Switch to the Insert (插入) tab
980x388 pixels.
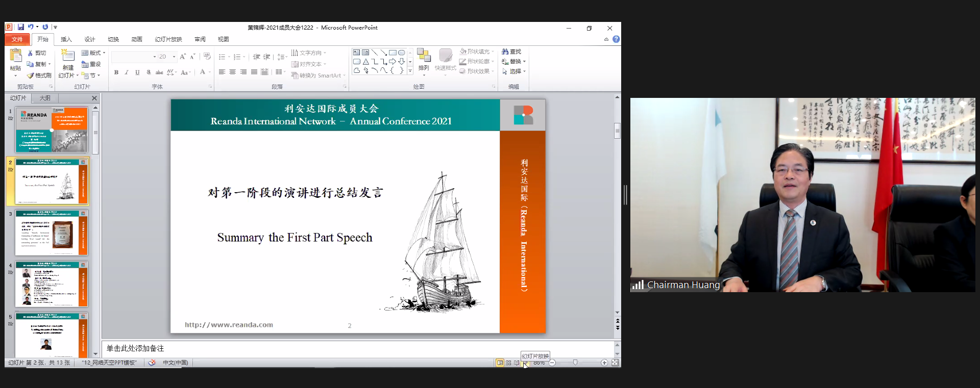pyautogui.click(x=66, y=39)
